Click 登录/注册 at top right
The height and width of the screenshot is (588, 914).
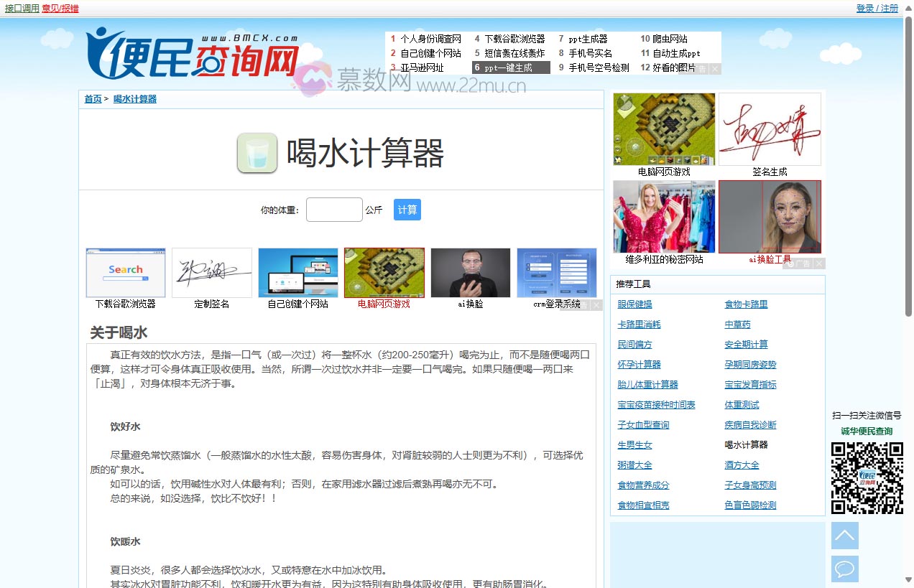877,8
